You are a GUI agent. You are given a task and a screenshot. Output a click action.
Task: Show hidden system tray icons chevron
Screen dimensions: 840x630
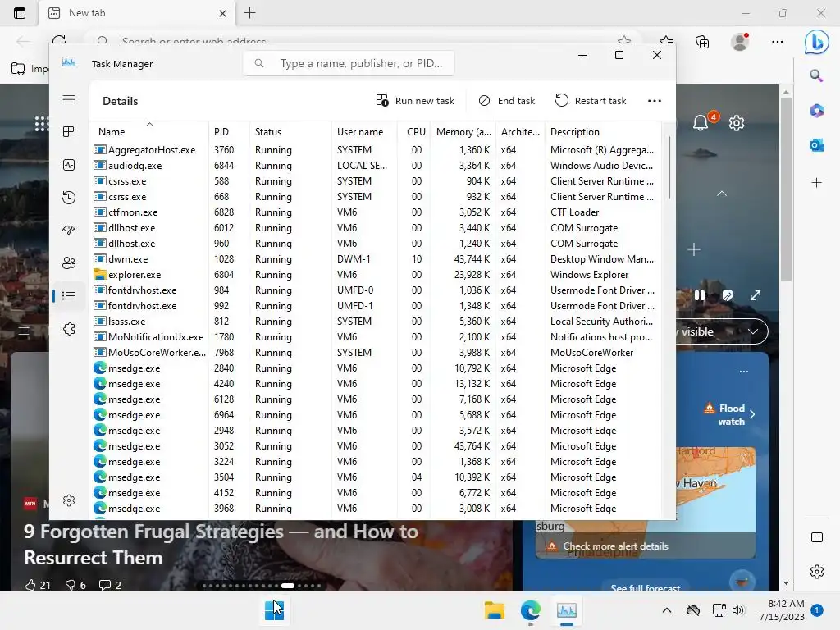(x=666, y=610)
